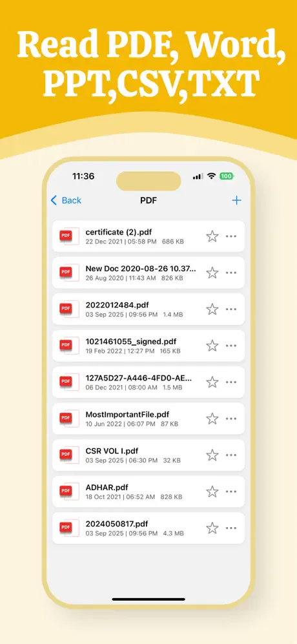Open more options for certificate (2).pdf

231,236
